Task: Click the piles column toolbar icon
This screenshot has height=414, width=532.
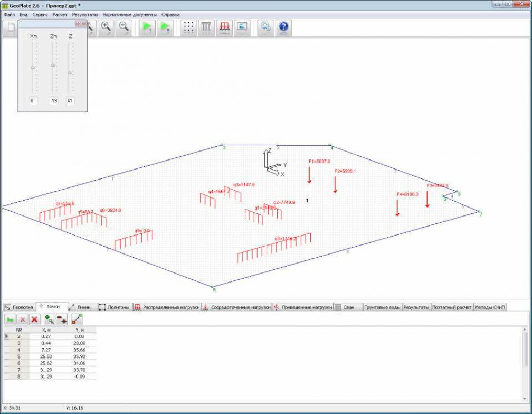Action: coord(206,27)
